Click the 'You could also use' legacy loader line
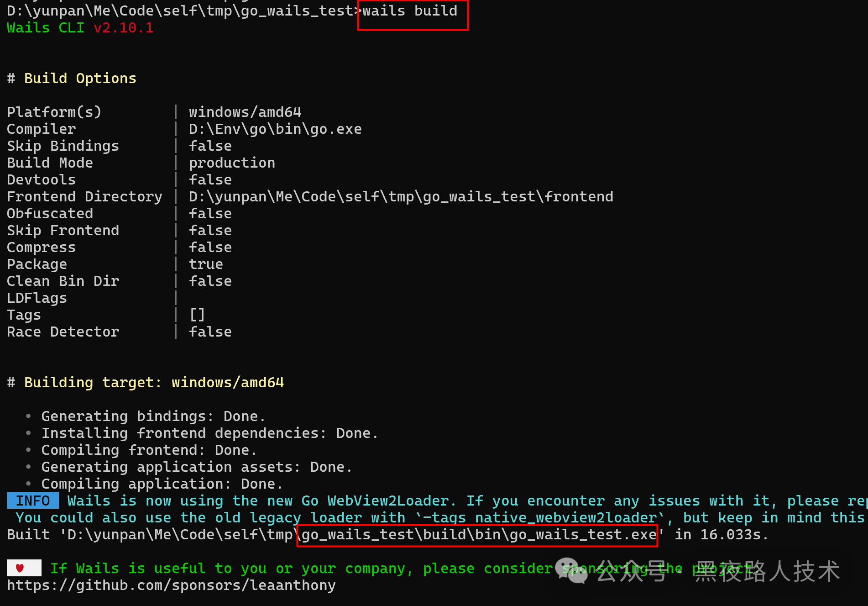Image resolution: width=868 pixels, height=606 pixels. 440,518
